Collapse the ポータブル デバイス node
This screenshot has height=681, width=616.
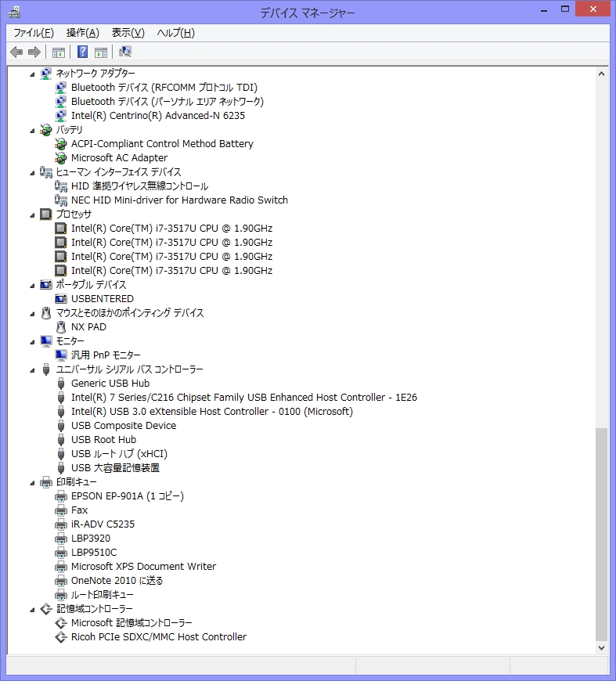pos(32,286)
